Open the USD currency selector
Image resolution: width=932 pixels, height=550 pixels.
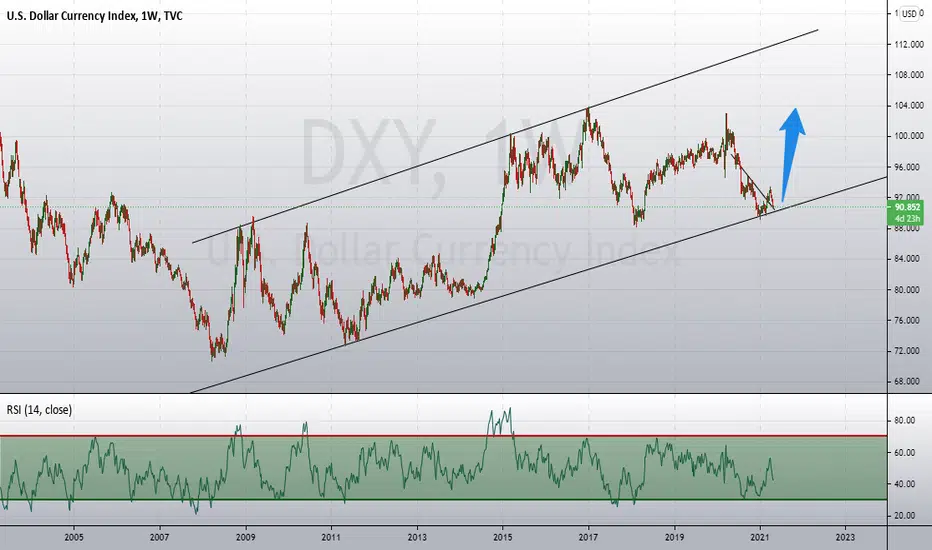[x=911, y=13]
